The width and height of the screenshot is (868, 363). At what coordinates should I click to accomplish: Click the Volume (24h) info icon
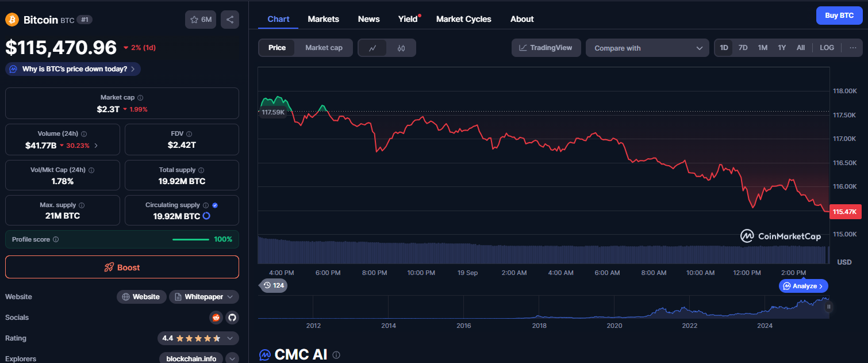coord(84,133)
